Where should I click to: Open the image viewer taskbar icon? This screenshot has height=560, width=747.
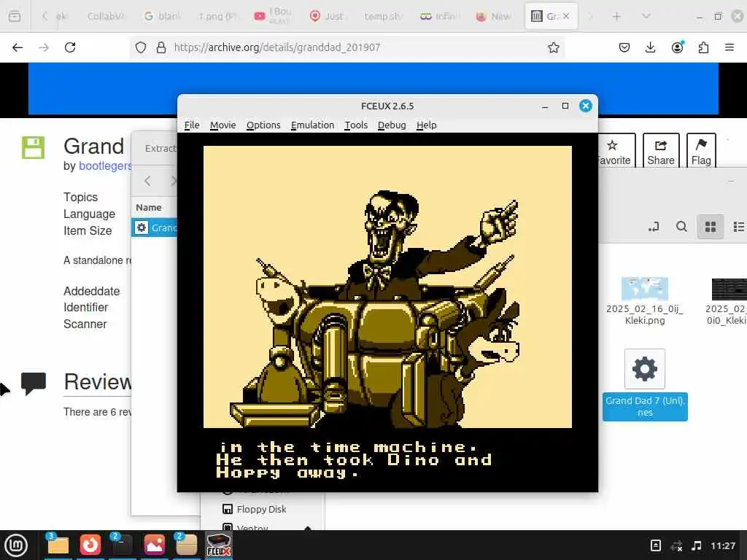pyautogui.click(x=155, y=545)
